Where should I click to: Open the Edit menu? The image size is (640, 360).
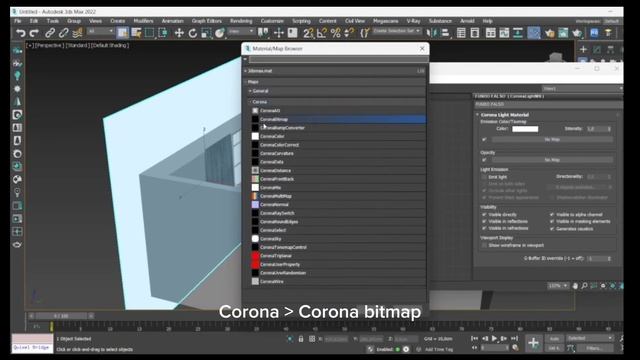[x=34, y=21]
